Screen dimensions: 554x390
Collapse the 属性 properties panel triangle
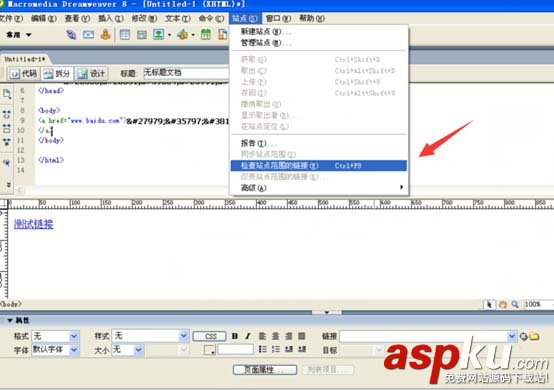click(x=10, y=320)
